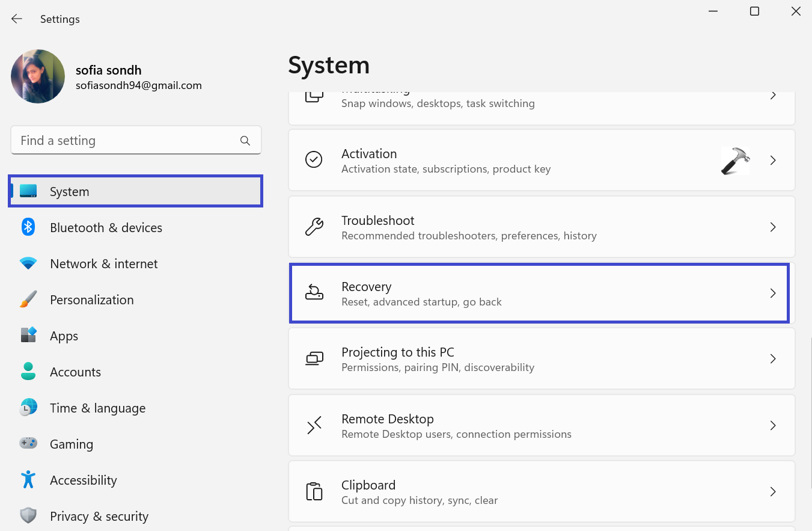Screen dimensions: 812x531
Task: Click the Recovery icon
Action: point(314,293)
